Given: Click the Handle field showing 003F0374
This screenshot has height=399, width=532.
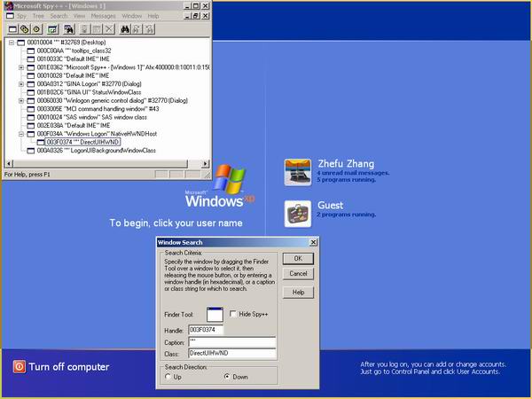Looking at the screenshot, I should [206, 330].
